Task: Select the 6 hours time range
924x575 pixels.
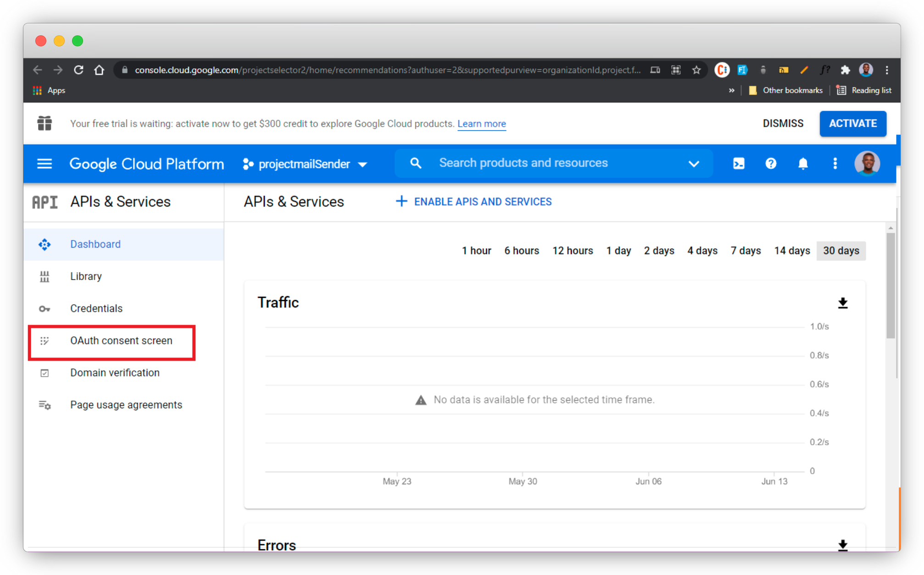Action: click(522, 251)
